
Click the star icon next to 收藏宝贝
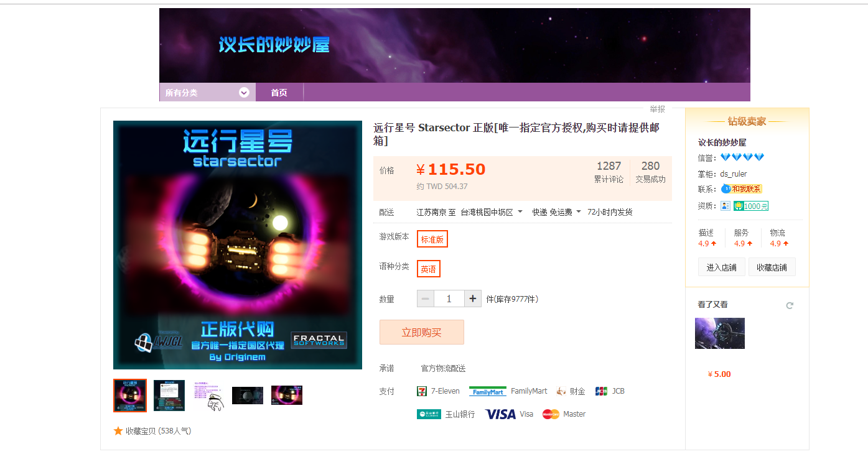pyautogui.click(x=118, y=430)
